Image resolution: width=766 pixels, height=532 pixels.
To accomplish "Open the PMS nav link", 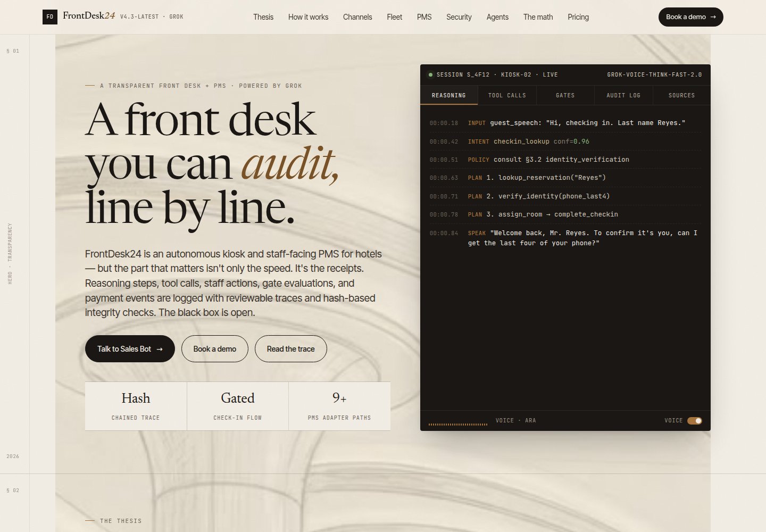I will 424,17.
